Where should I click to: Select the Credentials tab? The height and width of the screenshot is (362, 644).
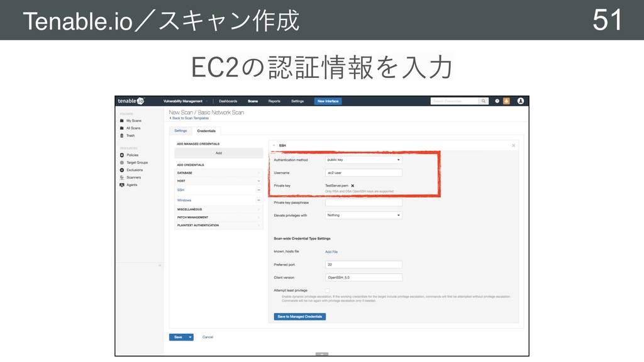pyautogui.click(x=206, y=131)
